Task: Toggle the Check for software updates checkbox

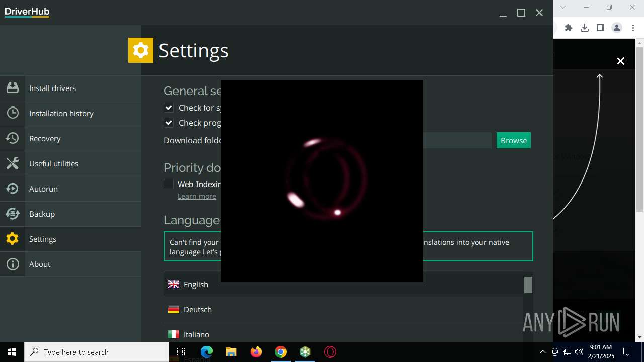Action: [169, 108]
